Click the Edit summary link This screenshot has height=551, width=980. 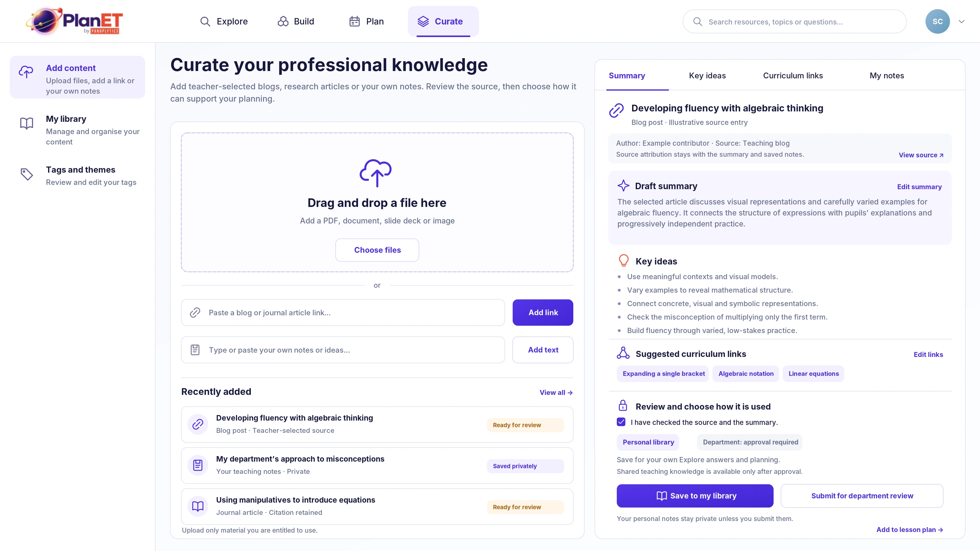point(919,187)
